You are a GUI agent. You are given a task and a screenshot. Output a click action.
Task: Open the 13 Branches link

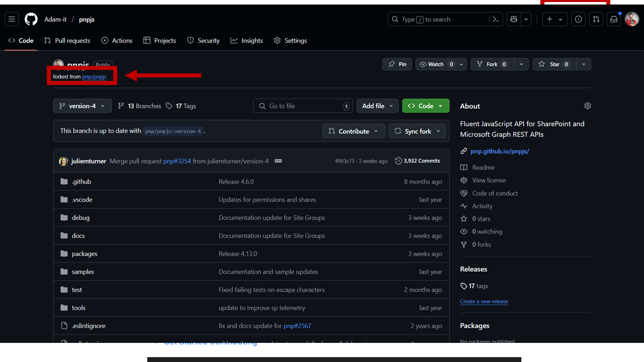pyautogui.click(x=139, y=106)
